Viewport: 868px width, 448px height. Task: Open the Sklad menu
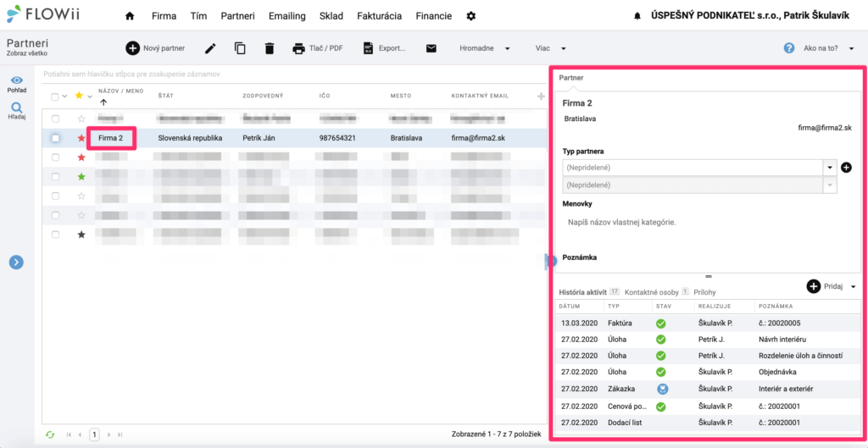pos(331,16)
